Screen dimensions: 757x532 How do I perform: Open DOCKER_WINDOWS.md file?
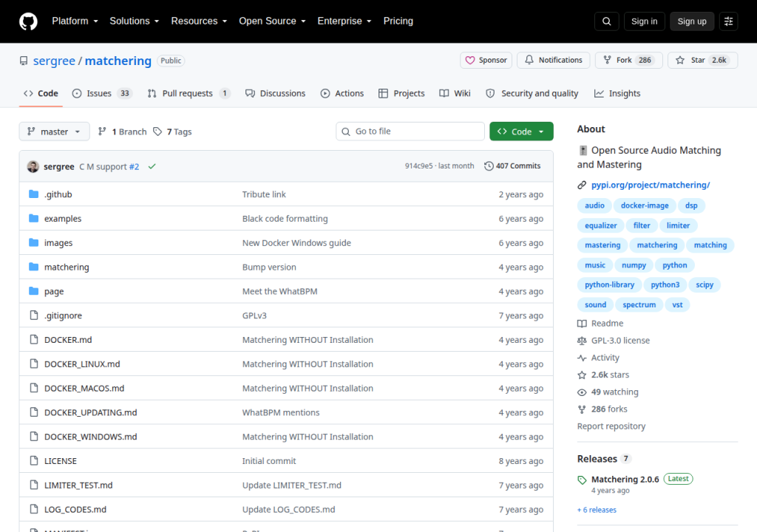91,437
